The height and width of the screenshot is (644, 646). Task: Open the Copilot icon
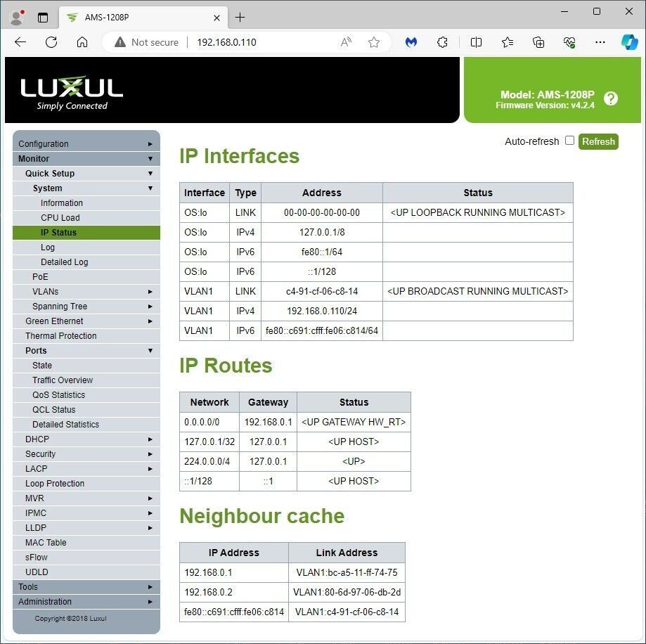[x=630, y=42]
